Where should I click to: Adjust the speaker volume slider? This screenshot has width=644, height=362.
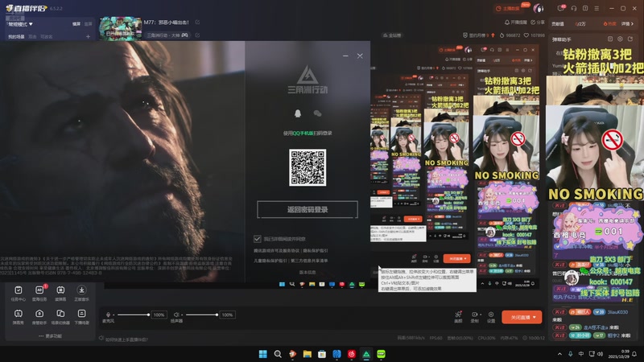coord(202,315)
